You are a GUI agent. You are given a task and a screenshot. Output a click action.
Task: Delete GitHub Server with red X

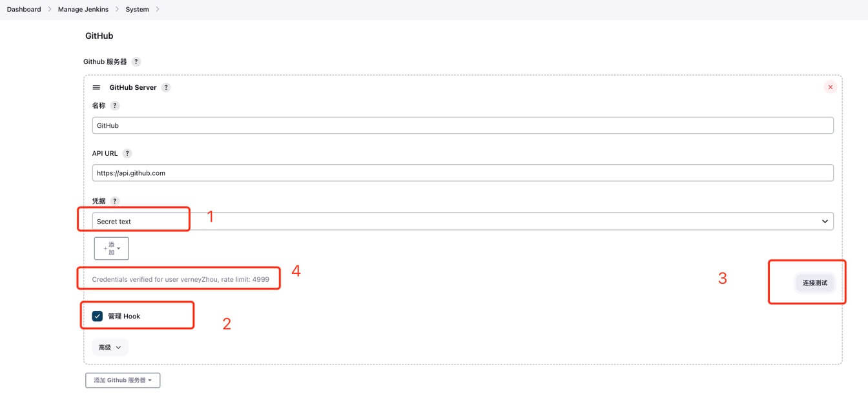tap(830, 87)
